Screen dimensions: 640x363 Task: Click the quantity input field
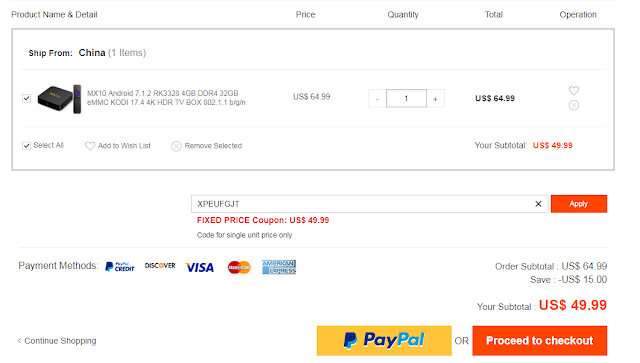[x=406, y=98]
